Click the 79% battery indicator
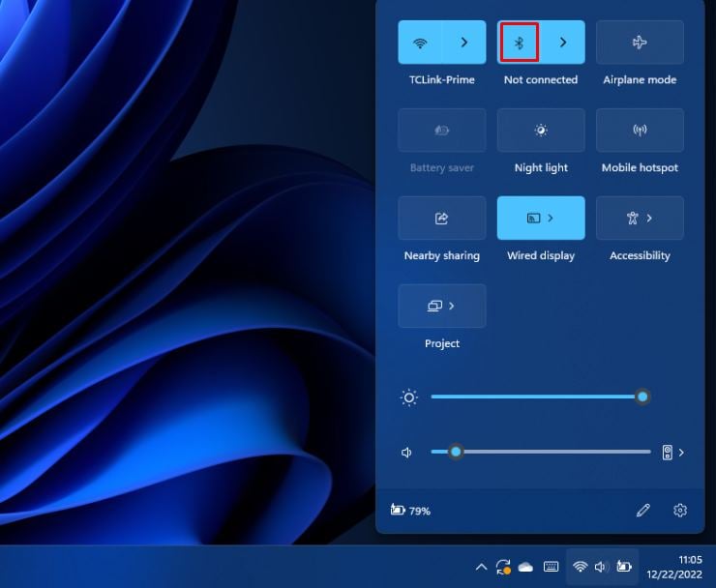The image size is (716, 588). pos(410,511)
